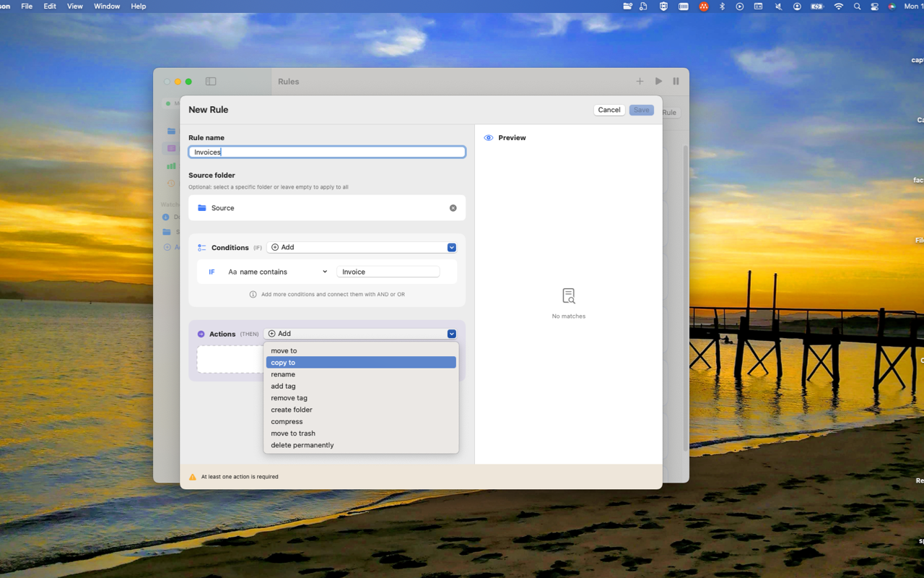This screenshot has width=924, height=578.
Task: Click the Rule name text field
Action: 326,152
